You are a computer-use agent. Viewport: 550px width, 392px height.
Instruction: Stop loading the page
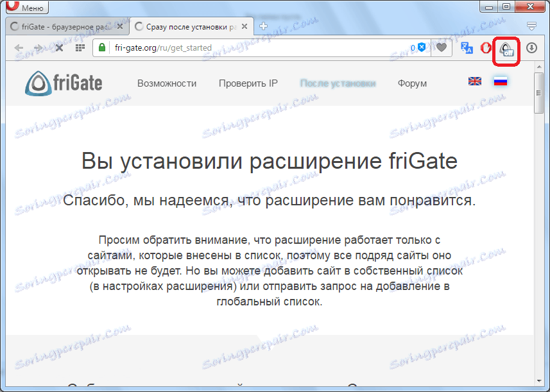pos(59,47)
